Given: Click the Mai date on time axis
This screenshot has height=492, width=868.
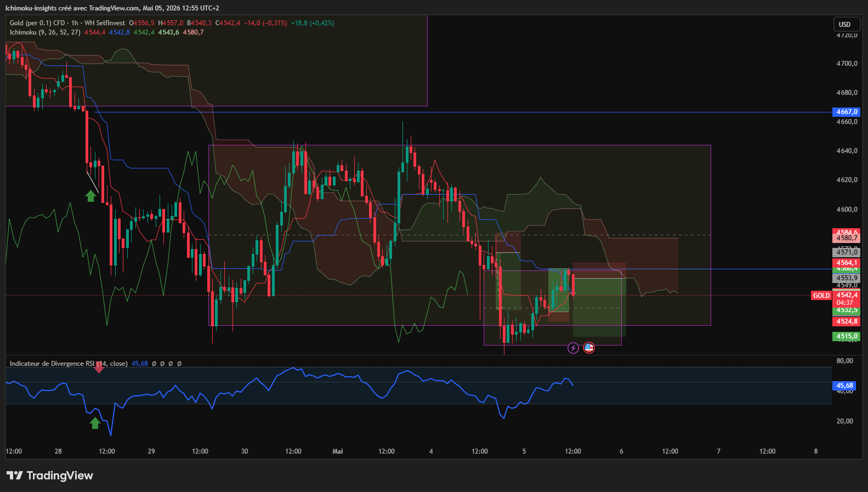Looking at the screenshot, I should pyautogui.click(x=338, y=451).
